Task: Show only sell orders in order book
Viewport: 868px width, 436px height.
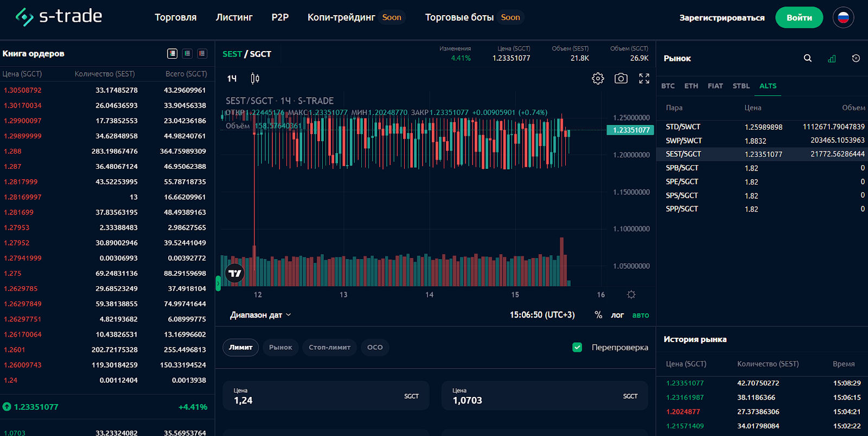Action: 202,53
